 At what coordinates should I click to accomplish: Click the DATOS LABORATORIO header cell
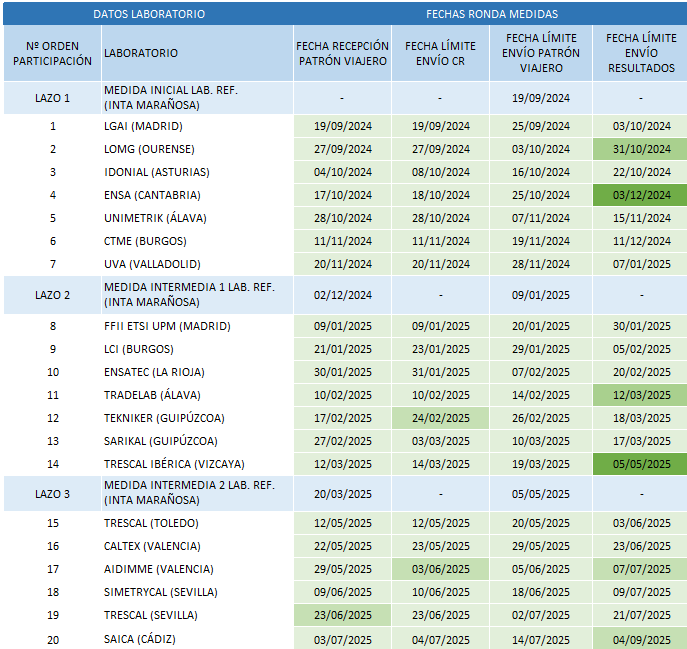tap(148, 14)
